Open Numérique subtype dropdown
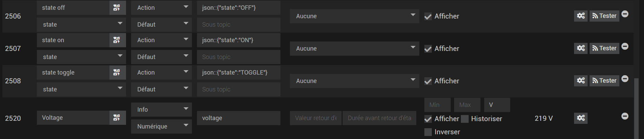Screen dimensions: 644x139 tap(161, 127)
